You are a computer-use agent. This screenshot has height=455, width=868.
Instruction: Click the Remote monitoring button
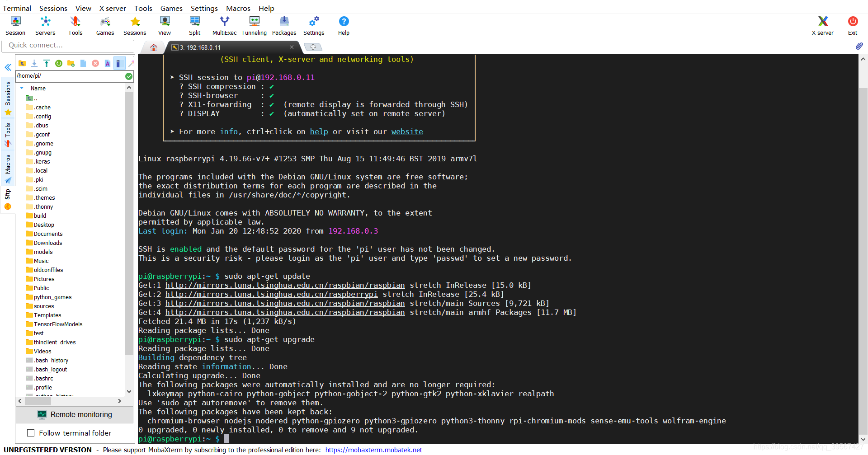click(75, 414)
